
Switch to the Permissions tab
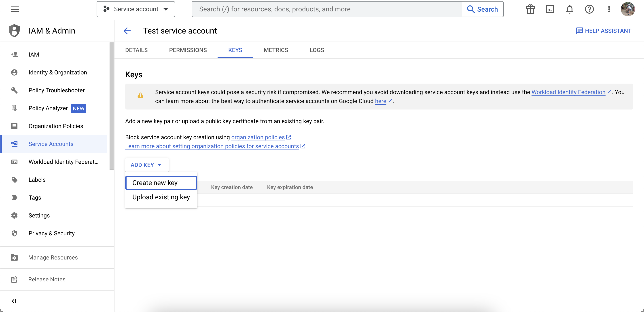click(188, 50)
